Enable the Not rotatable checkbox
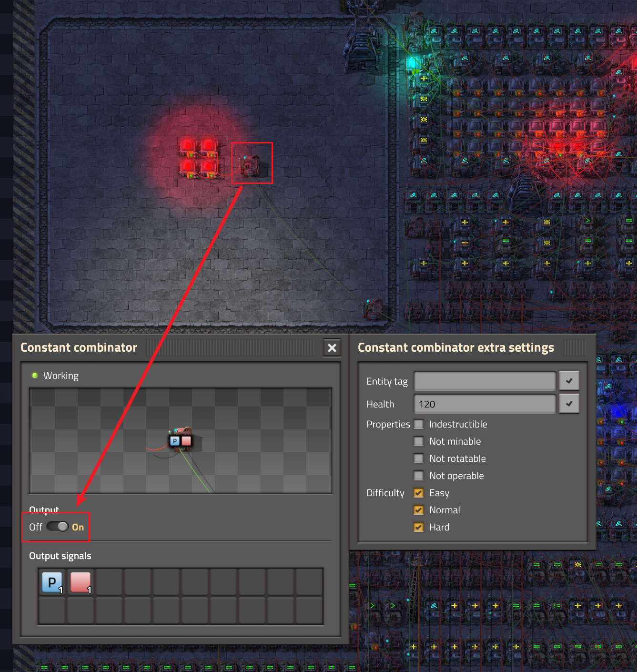This screenshot has width=637, height=672. [419, 458]
